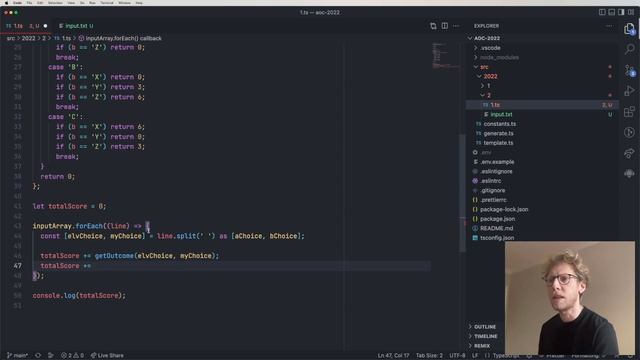Click the Open Changes editor icon
The height and width of the screenshot is (360, 640).
point(433,26)
